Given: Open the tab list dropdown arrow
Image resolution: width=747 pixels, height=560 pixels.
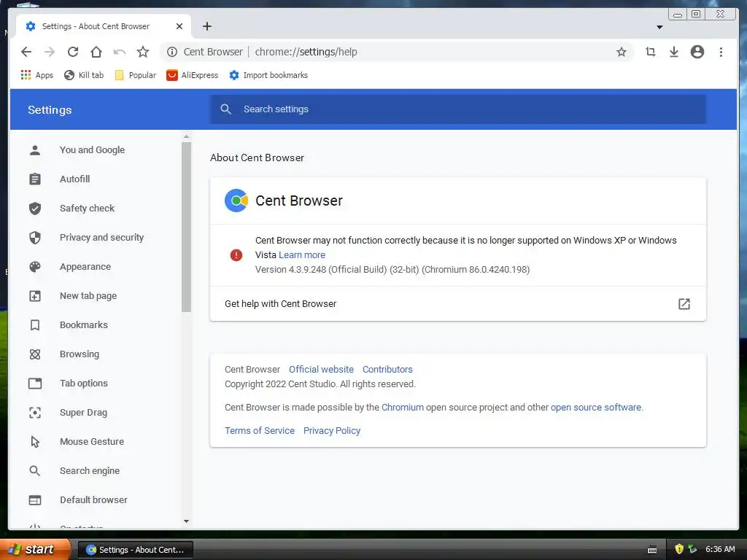Looking at the screenshot, I should click(659, 27).
